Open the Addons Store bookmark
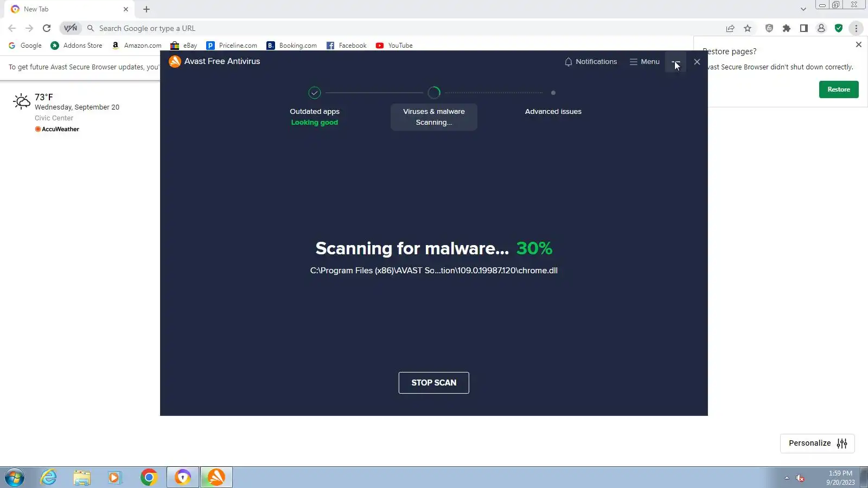868x488 pixels. pyautogui.click(x=76, y=46)
